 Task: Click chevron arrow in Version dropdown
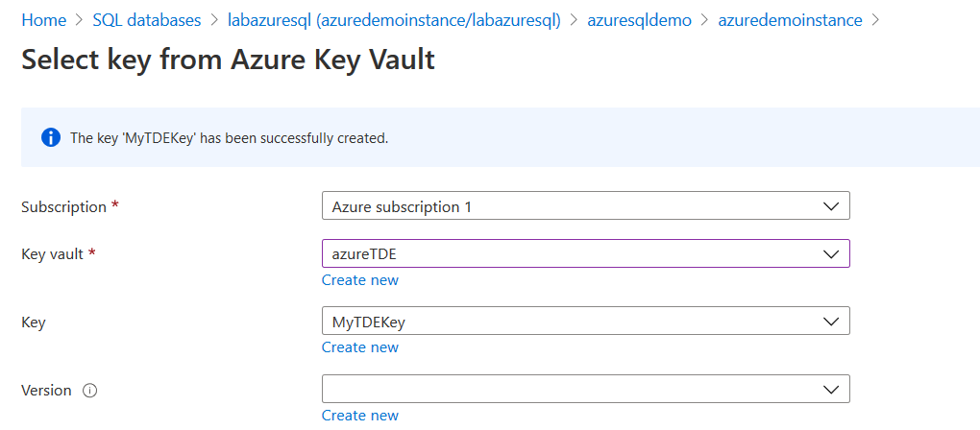(x=831, y=389)
